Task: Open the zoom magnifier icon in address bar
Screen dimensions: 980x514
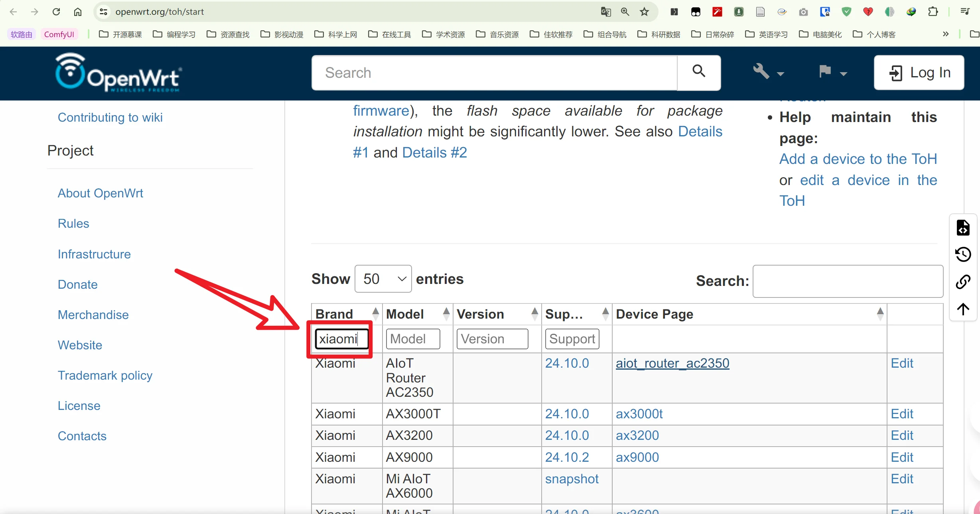Action: click(625, 12)
